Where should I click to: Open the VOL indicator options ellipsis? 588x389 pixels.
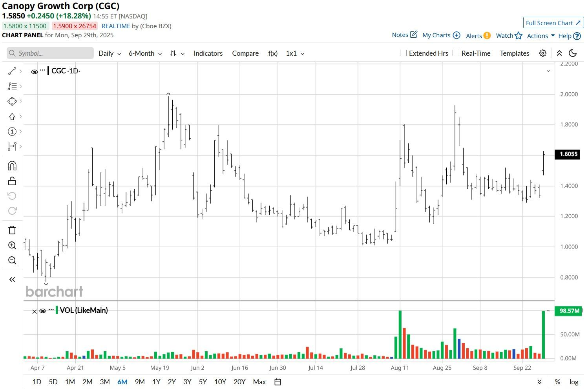tap(51, 310)
